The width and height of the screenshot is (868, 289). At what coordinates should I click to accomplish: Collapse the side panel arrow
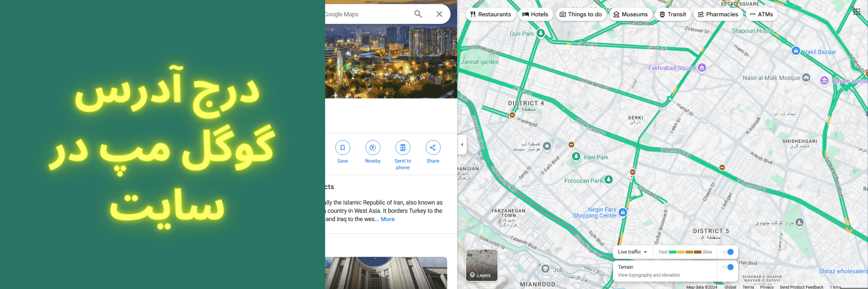click(462, 145)
